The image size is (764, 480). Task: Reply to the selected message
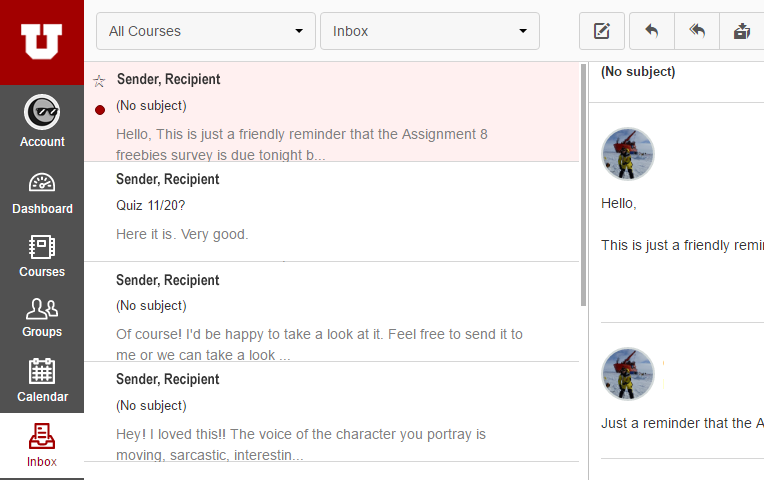[x=652, y=31]
